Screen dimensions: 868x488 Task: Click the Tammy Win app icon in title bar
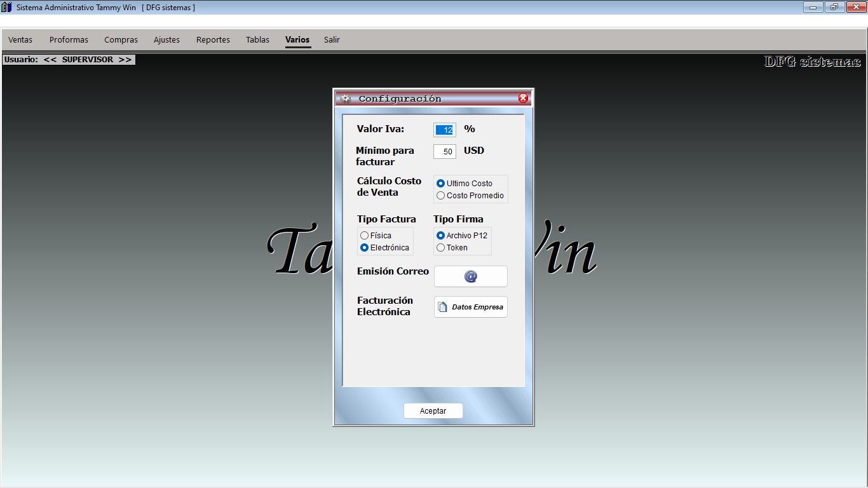6,7
